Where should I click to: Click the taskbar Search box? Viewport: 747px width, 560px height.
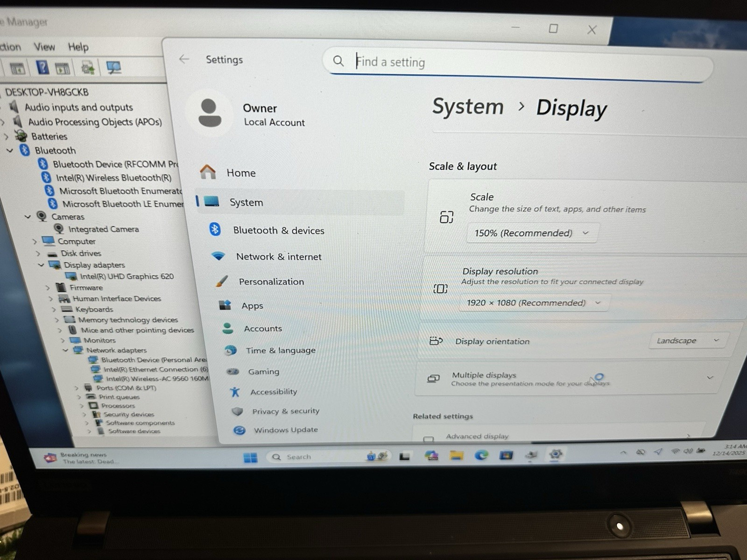329,457
